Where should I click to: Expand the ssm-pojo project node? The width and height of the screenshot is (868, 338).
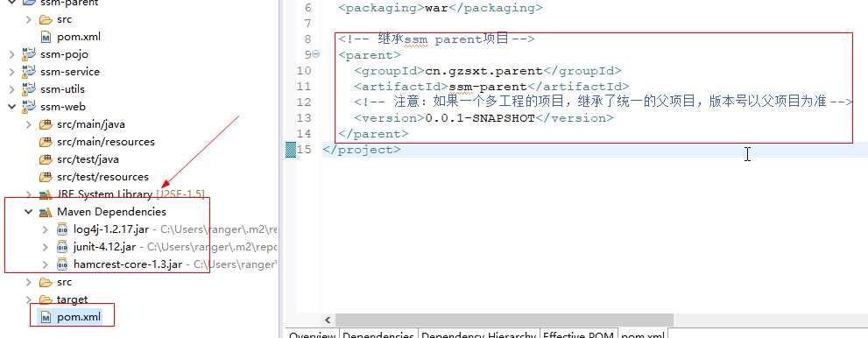[11, 54]
